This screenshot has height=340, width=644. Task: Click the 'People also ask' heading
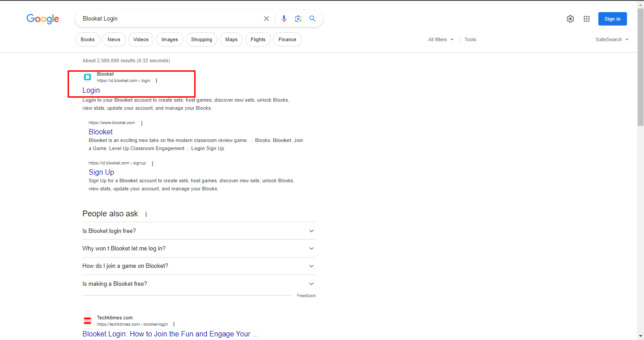click(110, 214)
